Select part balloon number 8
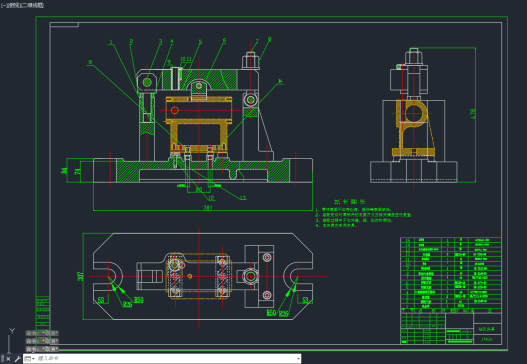The width and height of the screenshot is (527, 364). (270, 40)
